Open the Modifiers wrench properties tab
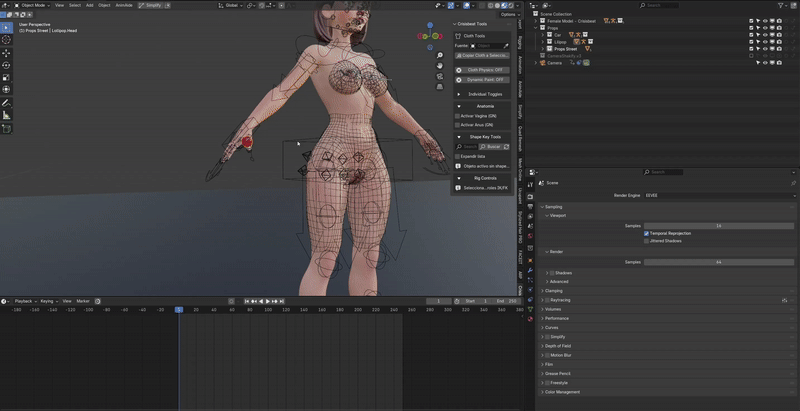Image resolution: width=800 pixels, height=411 pixels. click(x=530, y=270)
